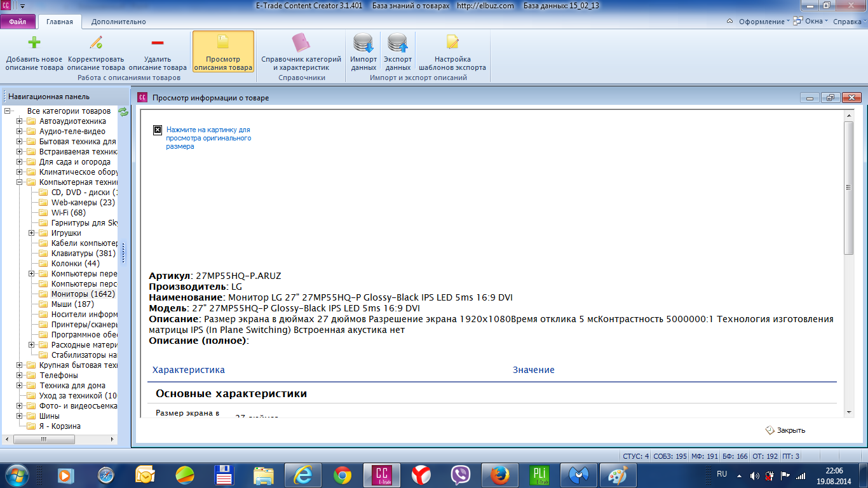This screenshot has height=488, width=868.
Task: Click the СОБЗ: 195 status bar entry
Action: click(671, 456)
